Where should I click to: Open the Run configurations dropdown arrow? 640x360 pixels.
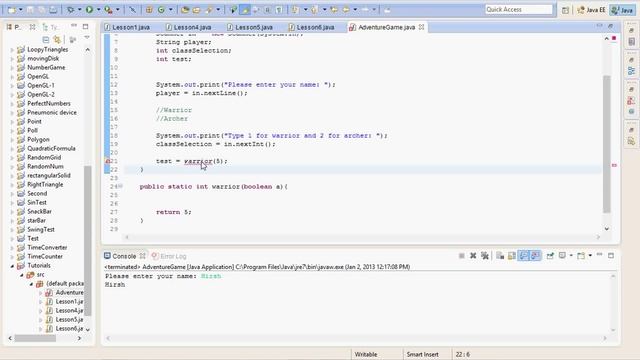click(x=98, y=10)
